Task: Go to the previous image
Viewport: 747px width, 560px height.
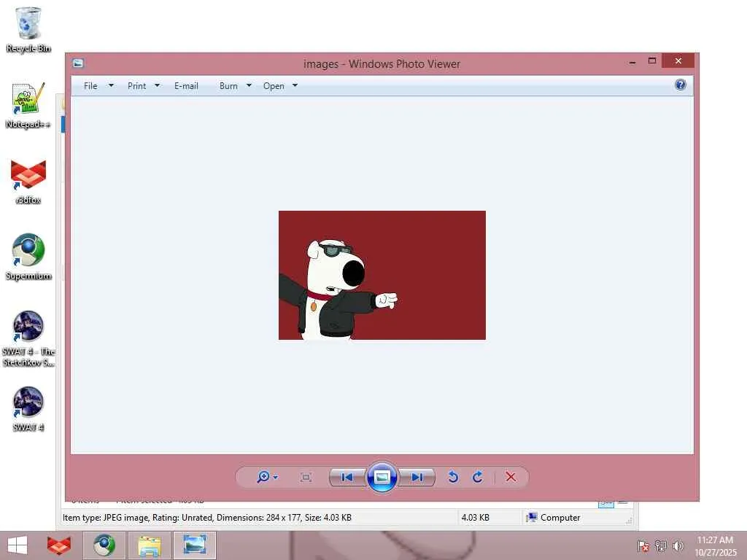Action: (x=347, y=477)
